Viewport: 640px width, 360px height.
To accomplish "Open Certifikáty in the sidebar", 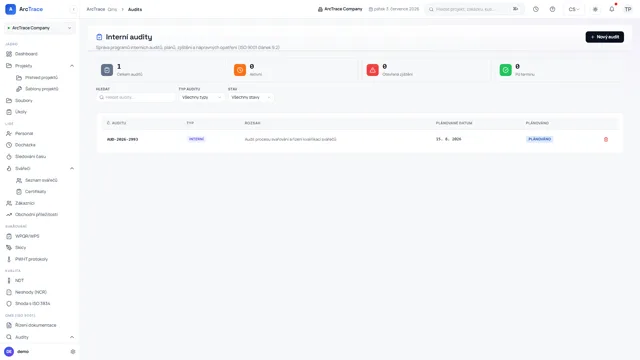I will pos(36,192).
